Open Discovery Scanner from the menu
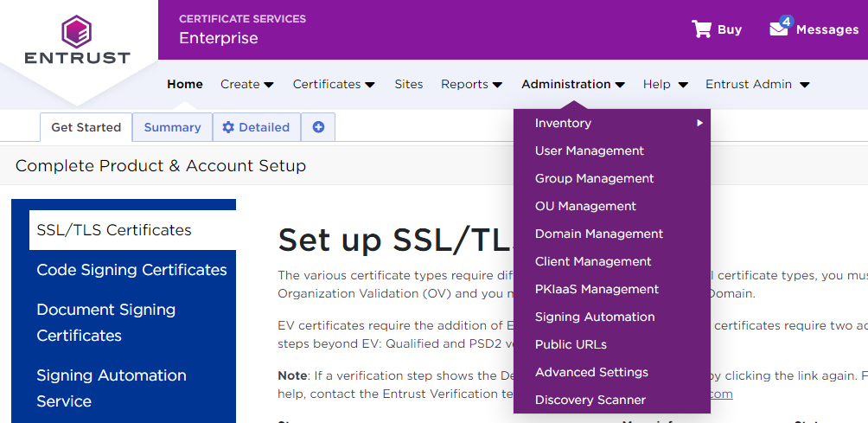868x423 pixels. click(590, 400)
